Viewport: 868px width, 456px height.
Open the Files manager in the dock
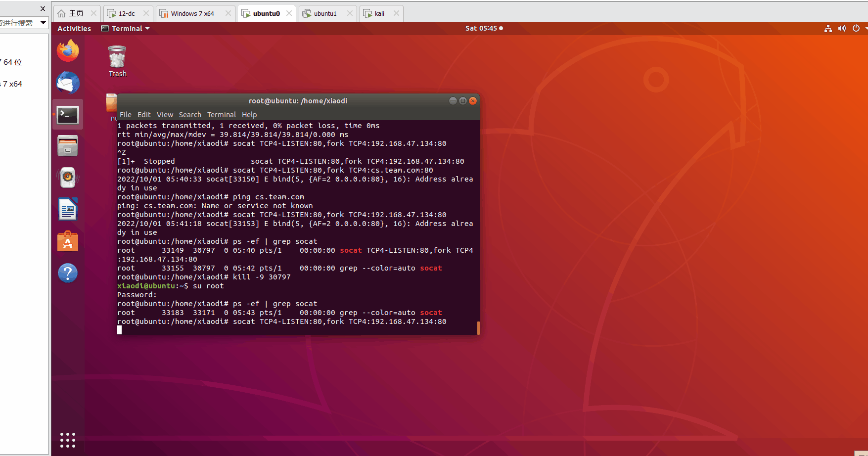(68, 146)
